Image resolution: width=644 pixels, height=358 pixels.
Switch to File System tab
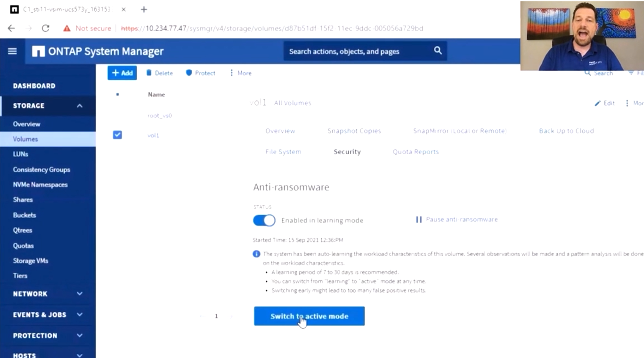pos(283,151)
